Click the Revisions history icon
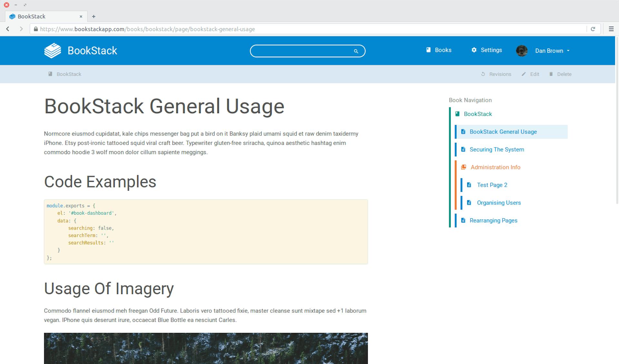The image size is (619, 364). [x=483, y=74]
